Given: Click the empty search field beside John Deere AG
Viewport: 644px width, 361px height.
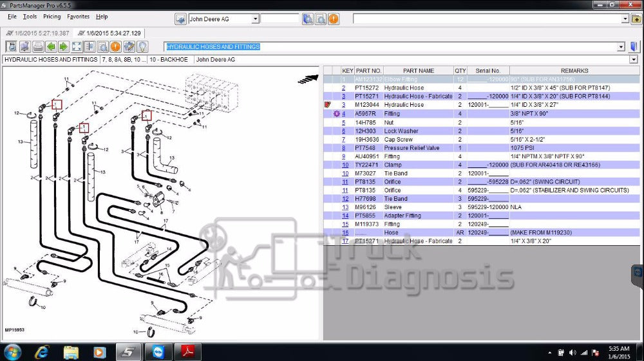Looking at the screenshot, I should tap(279, 19).
